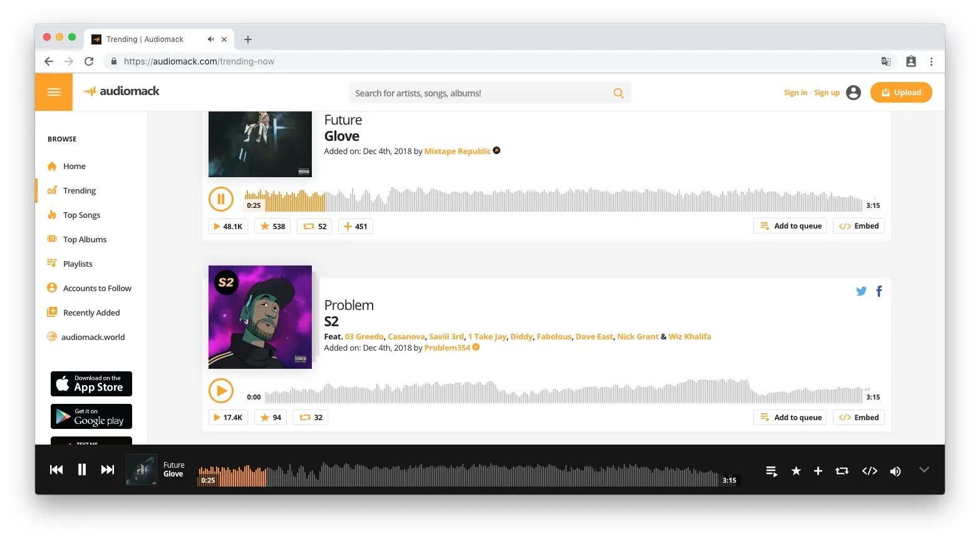Toggle volume icon in player bar
Screen dimensions: 980x541
point(895,471)
